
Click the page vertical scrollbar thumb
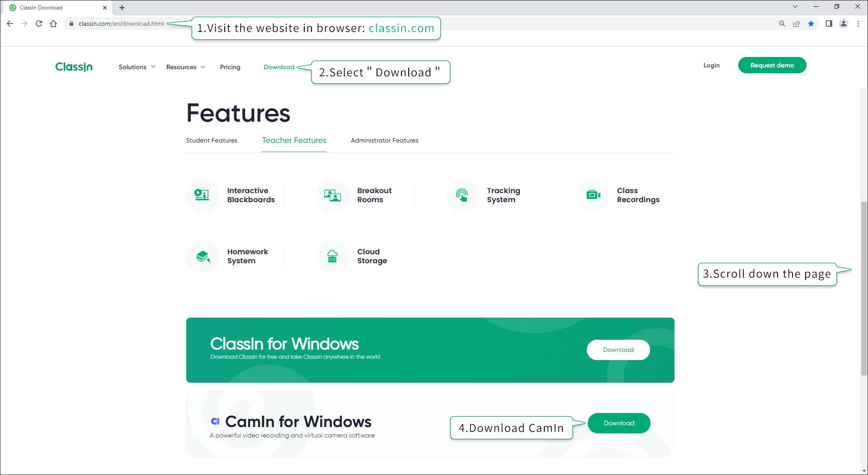864,288
